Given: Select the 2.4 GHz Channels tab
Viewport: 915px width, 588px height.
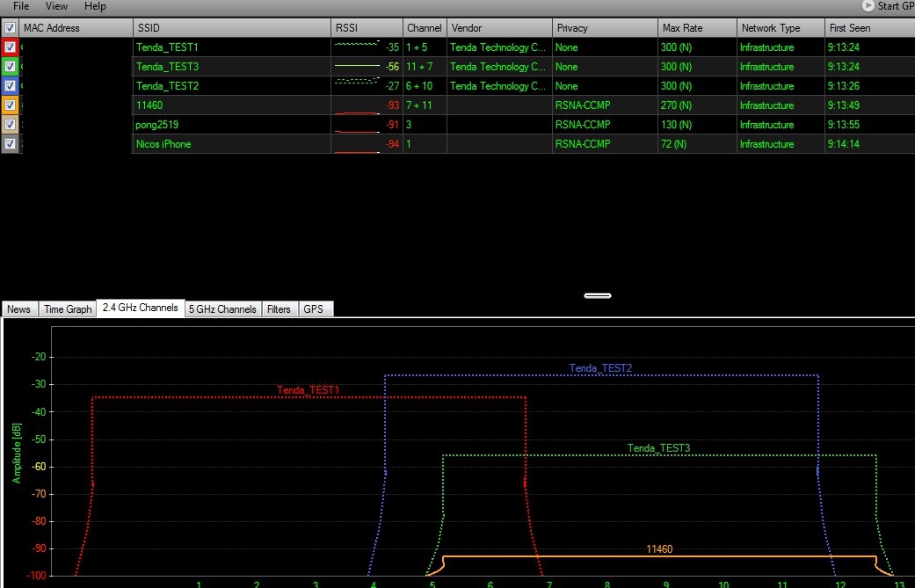Looking at the screenshot, I should coord(141,308).
